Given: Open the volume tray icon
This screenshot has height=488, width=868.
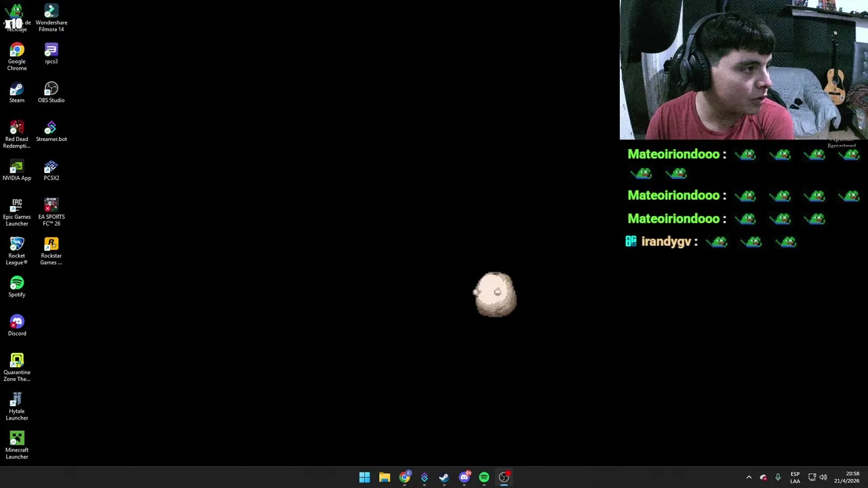Looking at the screenshot, I should tap(823, 477).
